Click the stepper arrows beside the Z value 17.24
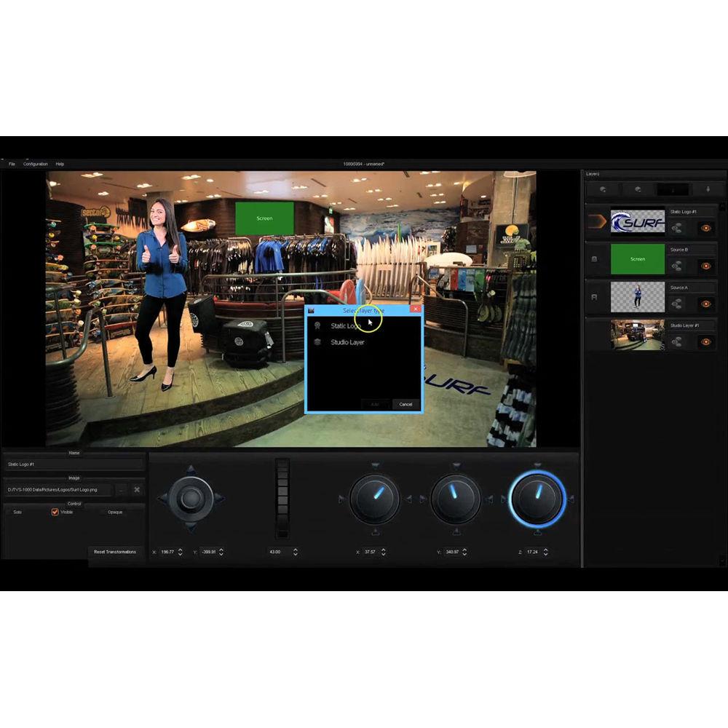This screenshot has height=728, width=728. point(545,552)
